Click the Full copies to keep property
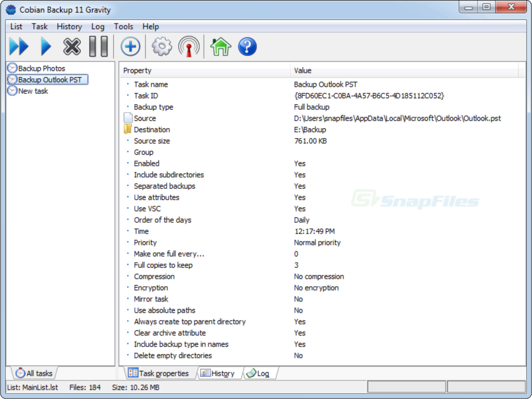 (163, 265)
